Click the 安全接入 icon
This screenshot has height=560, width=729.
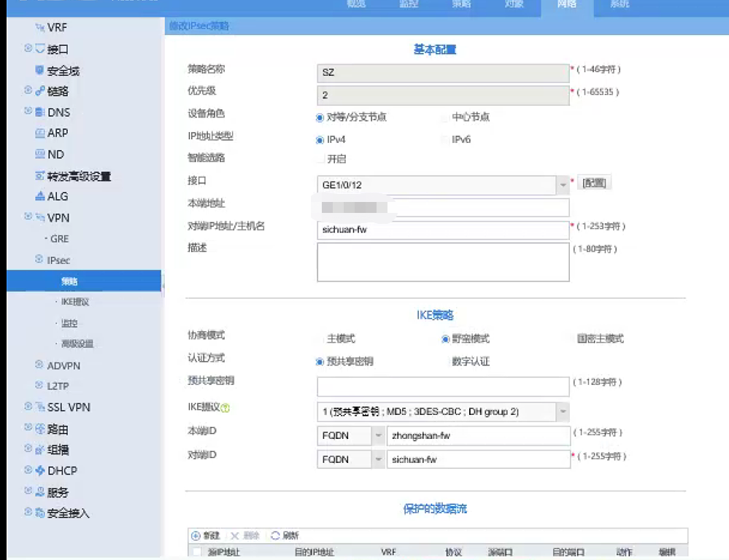tap(40, 513)
